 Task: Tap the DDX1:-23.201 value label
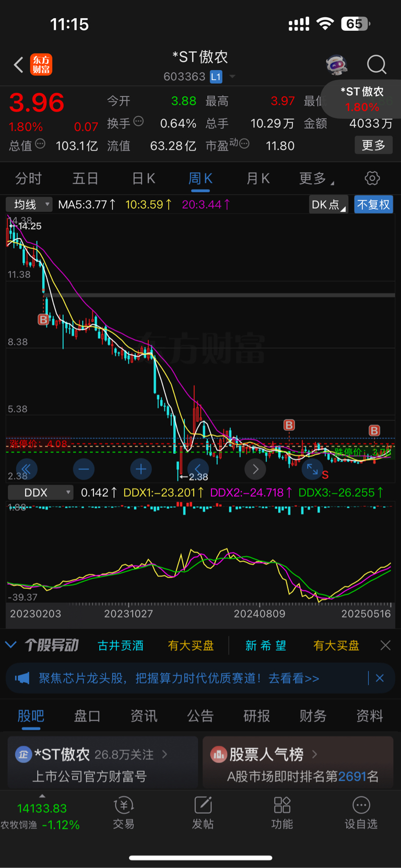[163, 492]
